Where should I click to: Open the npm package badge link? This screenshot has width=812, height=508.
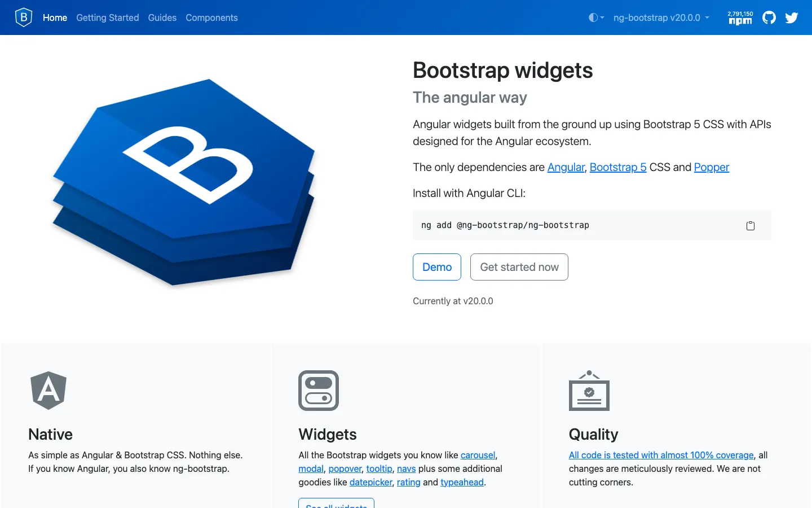(x=740, y=18)
